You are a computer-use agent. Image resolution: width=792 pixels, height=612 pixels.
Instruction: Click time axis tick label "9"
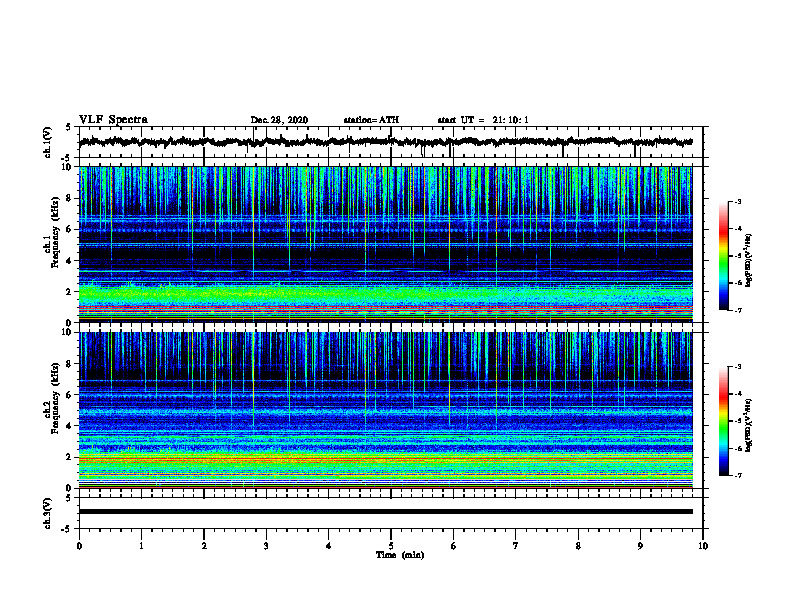(640, 546)
